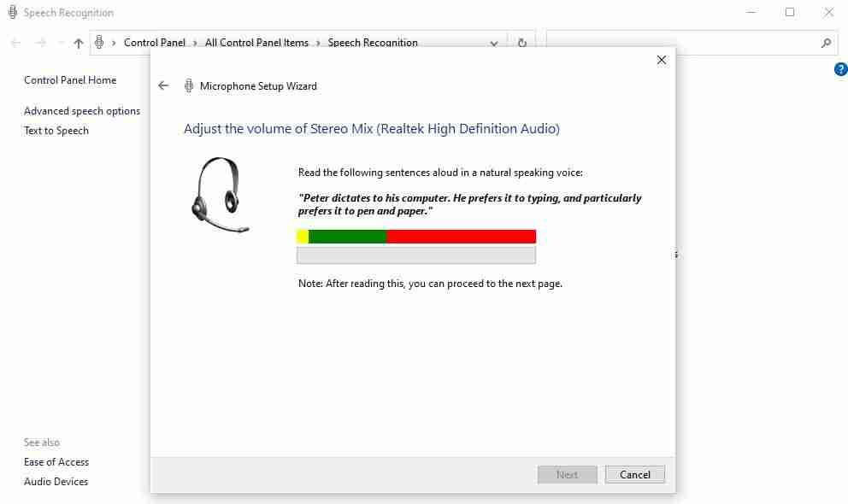Click the green and red volume level meter
Viewport: 848px width, 504px height.
click(x=416, y=236)
